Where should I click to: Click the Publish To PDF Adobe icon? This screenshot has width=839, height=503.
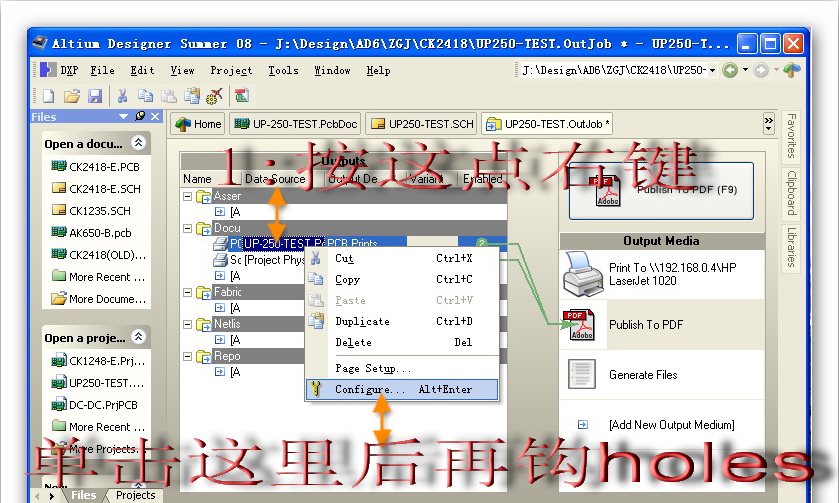click(x=581, y=324)
